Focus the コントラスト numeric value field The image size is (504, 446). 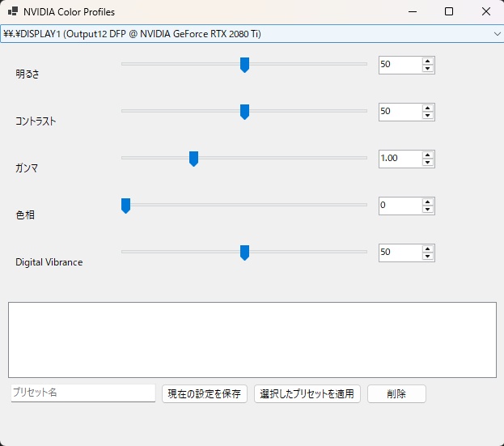point(400,112)
